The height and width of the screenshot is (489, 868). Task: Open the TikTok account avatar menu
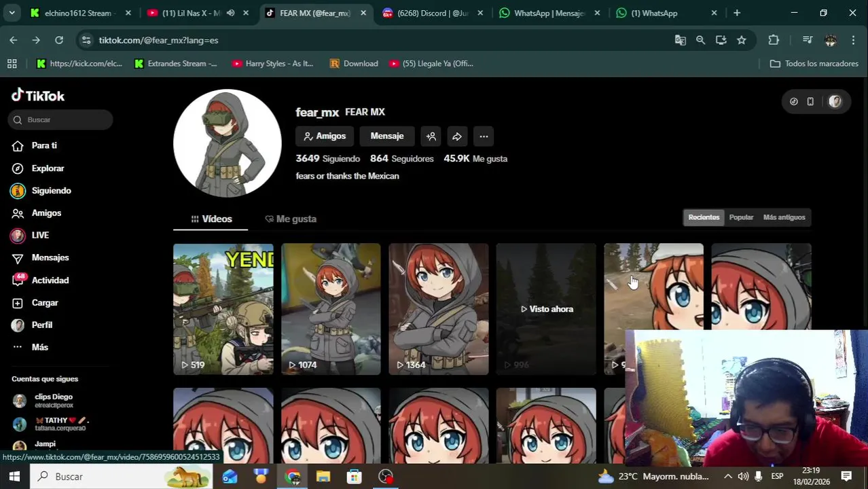(x=835, y=101)
